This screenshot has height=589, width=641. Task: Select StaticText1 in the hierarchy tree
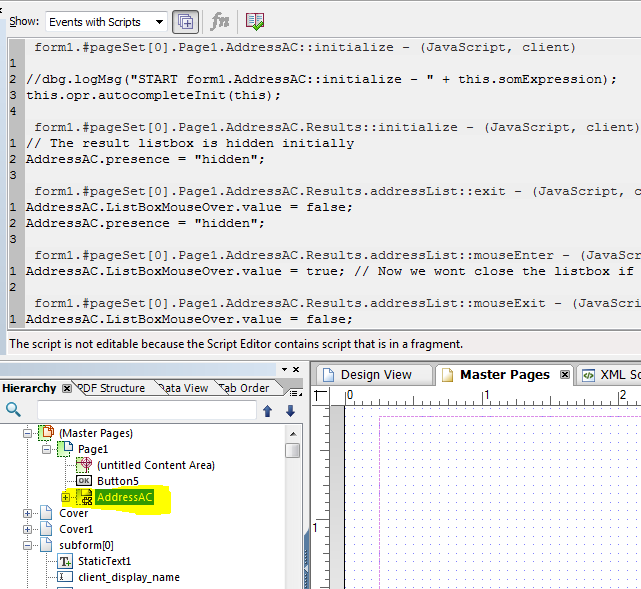[x=104, y=561]
